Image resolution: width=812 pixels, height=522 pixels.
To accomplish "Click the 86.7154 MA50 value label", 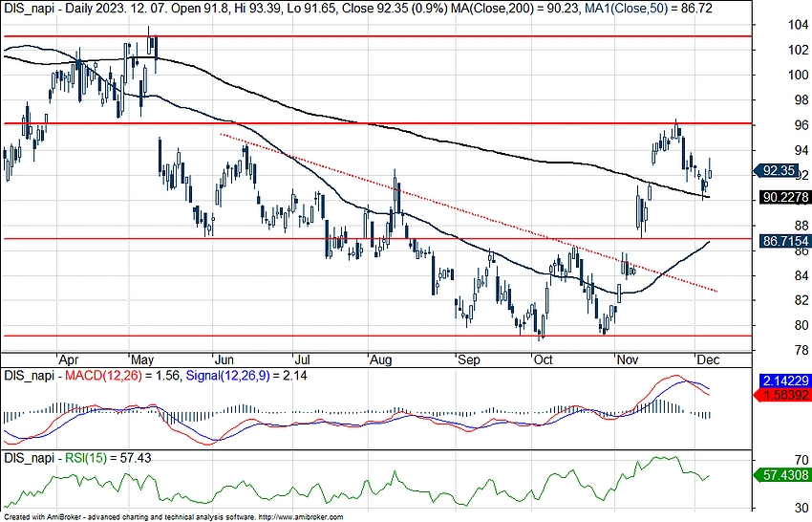I will coord(784,241).
